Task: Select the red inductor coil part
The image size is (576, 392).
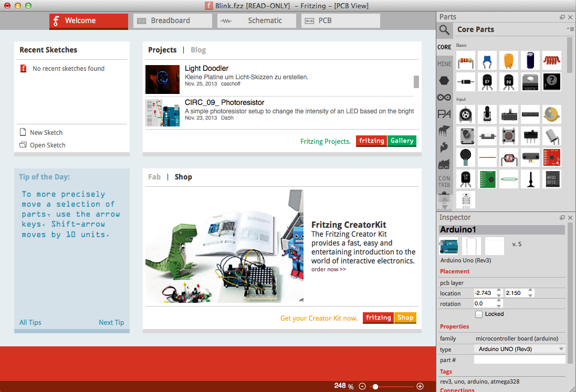Action: click(552, 60)
